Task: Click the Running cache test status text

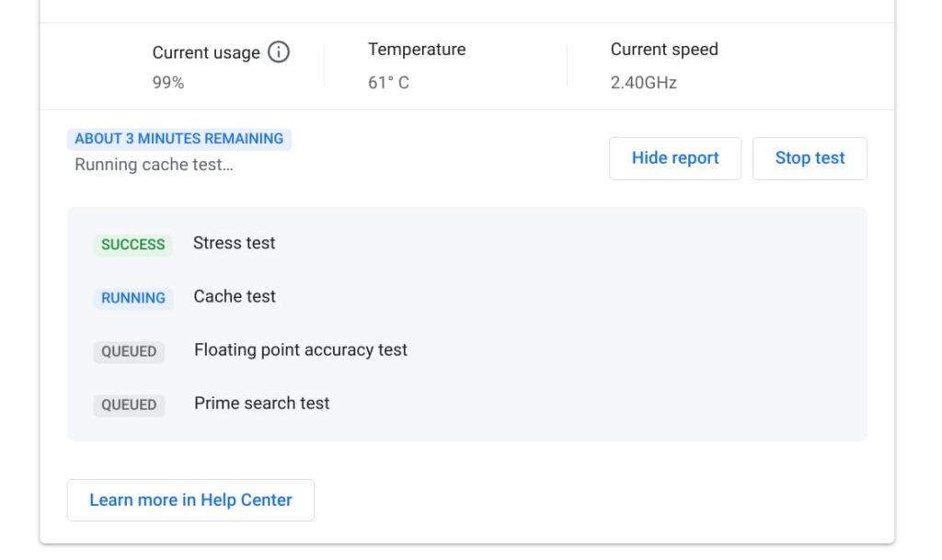Action: 154,165
